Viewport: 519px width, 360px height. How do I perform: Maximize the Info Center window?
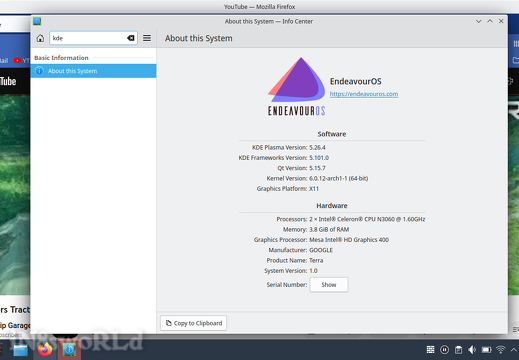[490, 21]
